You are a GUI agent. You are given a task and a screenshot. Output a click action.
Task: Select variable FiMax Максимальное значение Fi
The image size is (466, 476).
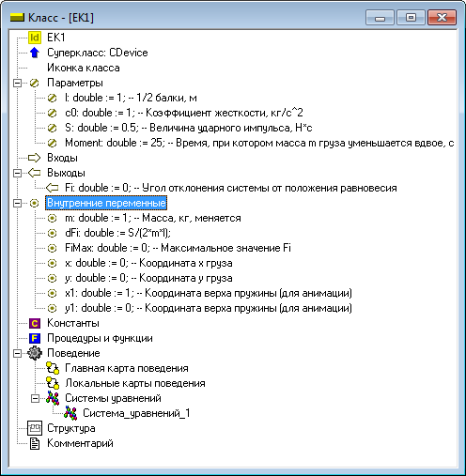(178, 248)
